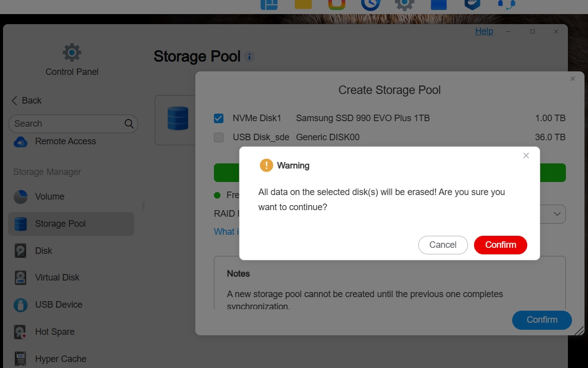The height and width of the screenshot is (368, 588).
Task: Click the Create Storage Pool resize grip
Action: [x=579, y=330]
